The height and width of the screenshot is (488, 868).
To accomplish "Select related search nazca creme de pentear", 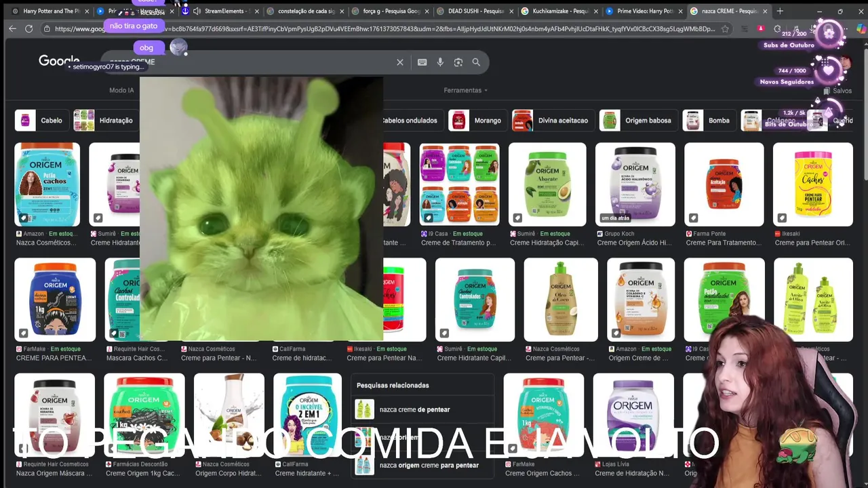I will point(423,409).
